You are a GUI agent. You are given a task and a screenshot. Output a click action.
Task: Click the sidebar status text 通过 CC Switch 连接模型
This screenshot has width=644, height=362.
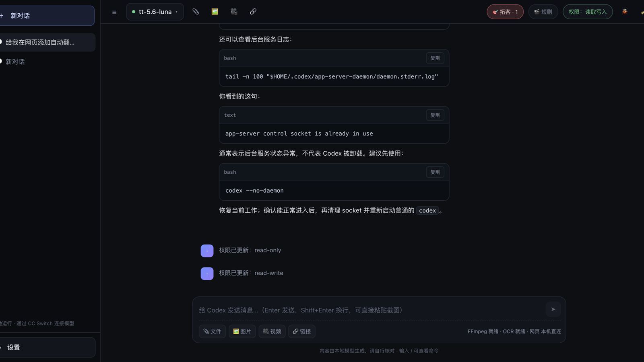click(x=45, y=323)
